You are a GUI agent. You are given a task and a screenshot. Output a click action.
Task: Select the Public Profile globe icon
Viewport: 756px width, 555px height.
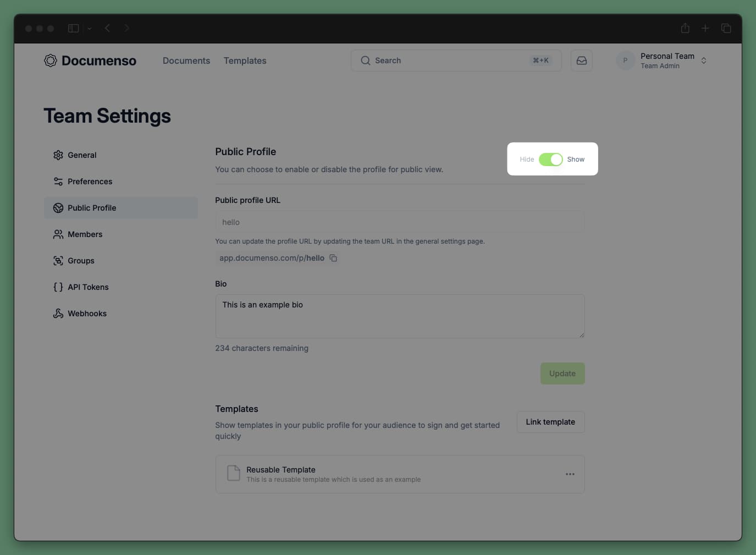[58, 208]
